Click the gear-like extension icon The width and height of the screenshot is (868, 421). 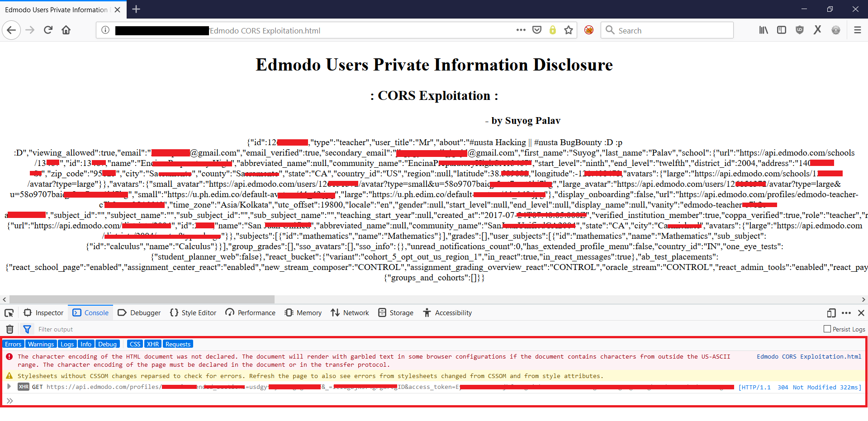[836, 30]
